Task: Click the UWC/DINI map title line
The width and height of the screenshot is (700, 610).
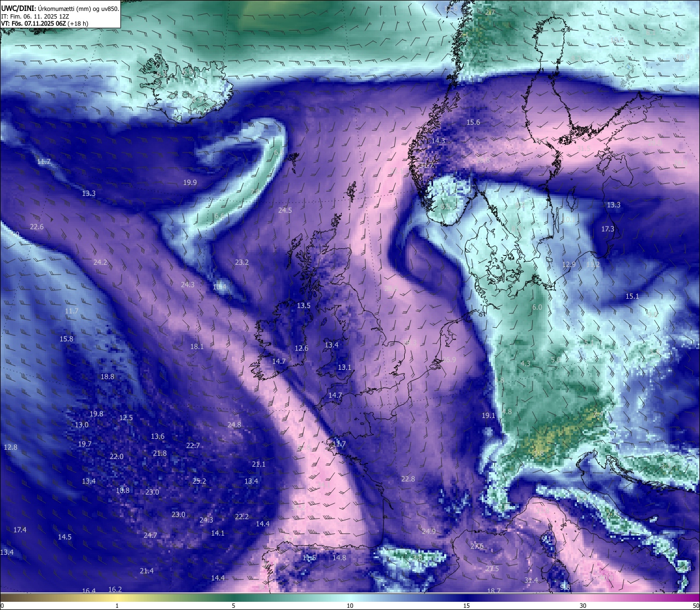Action: point(60,8)
